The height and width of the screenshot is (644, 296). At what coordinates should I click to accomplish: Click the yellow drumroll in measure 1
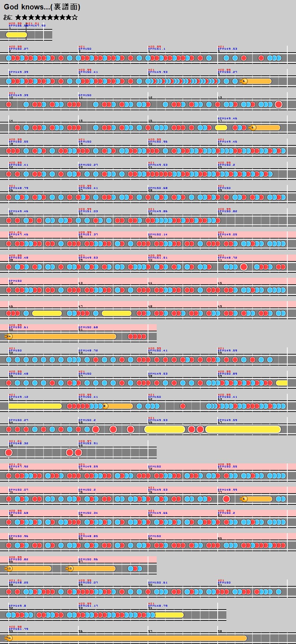click(x=16, y=35)
